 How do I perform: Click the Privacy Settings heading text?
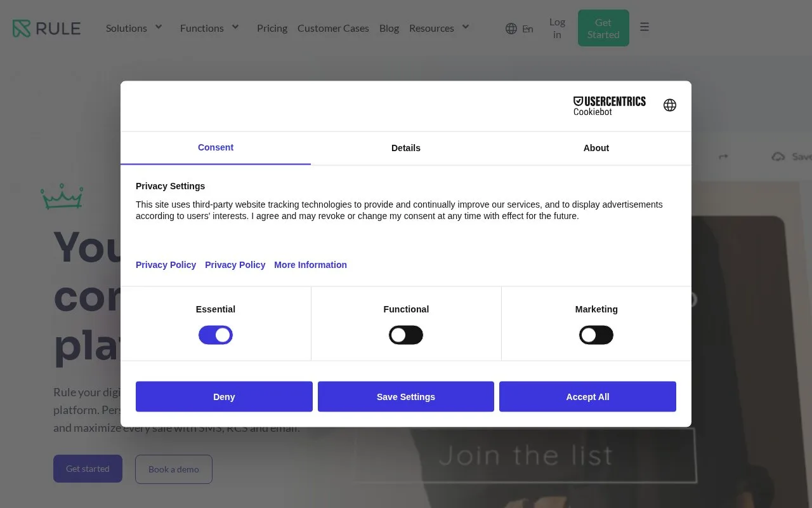[x=170, y=186]
